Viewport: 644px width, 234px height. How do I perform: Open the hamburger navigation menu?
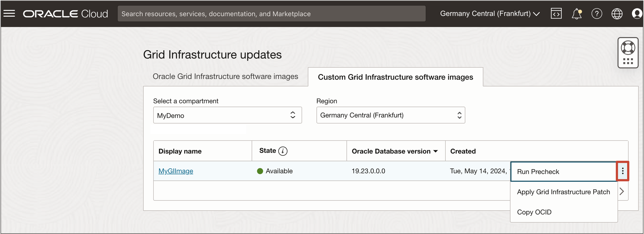tap(9, 14)
